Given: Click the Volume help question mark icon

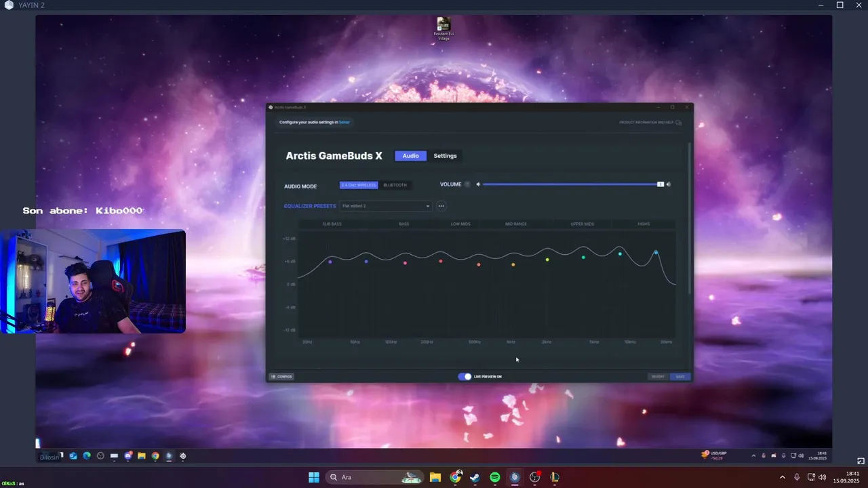Looking at the screenshot, I should tap(467, 184).
